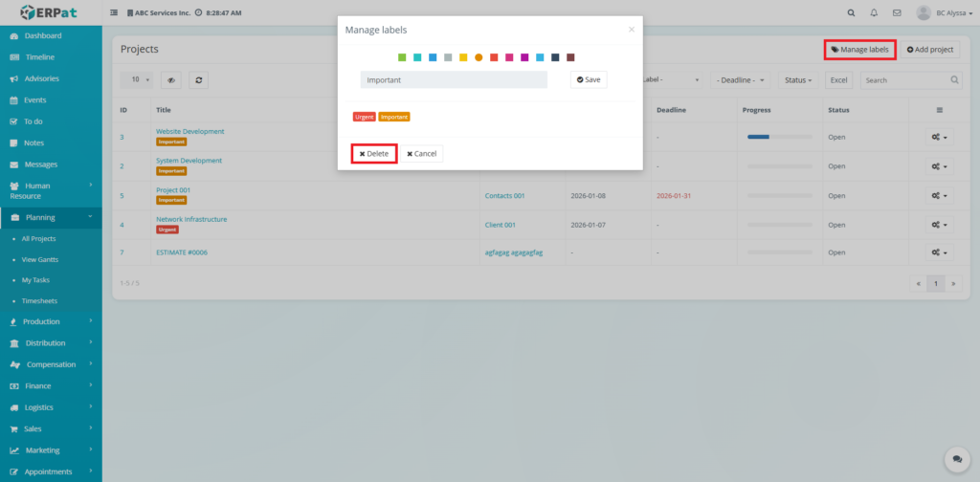Toggle the sidebar hamburger icon
This screenshot has height=482, width=980.
pos(114,12)
